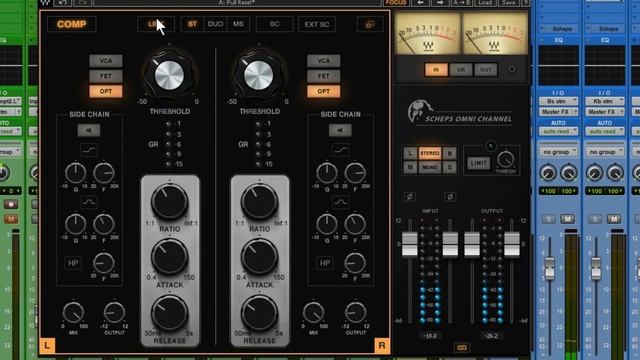Toggle the LINK button in COMP header

[156, 24]
